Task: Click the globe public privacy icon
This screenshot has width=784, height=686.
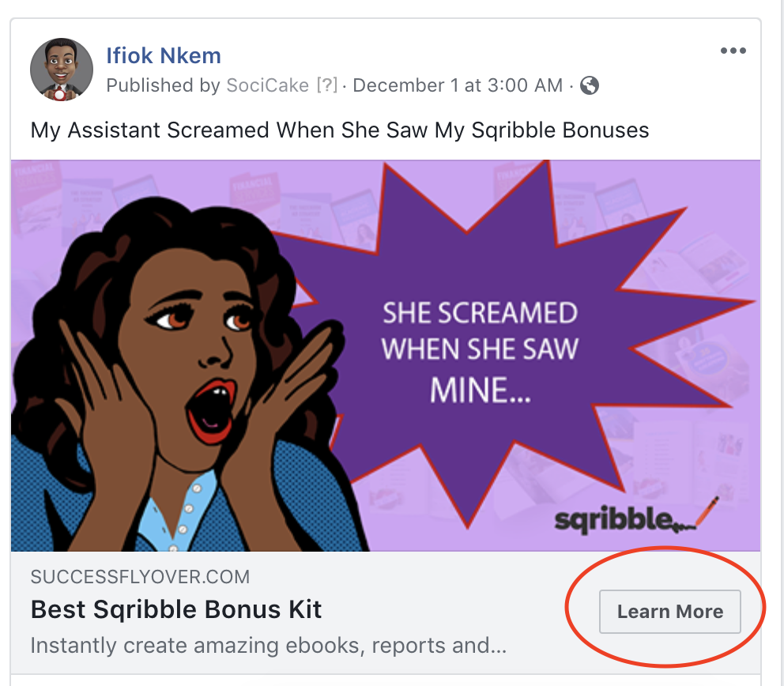Action: coord(590,85)
